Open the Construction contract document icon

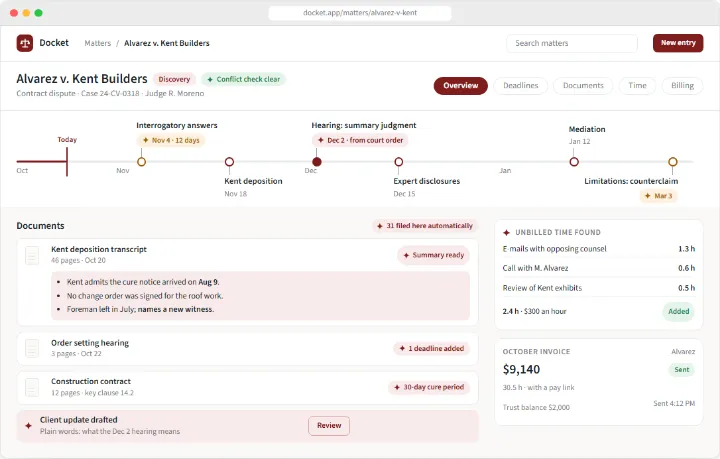32,387
